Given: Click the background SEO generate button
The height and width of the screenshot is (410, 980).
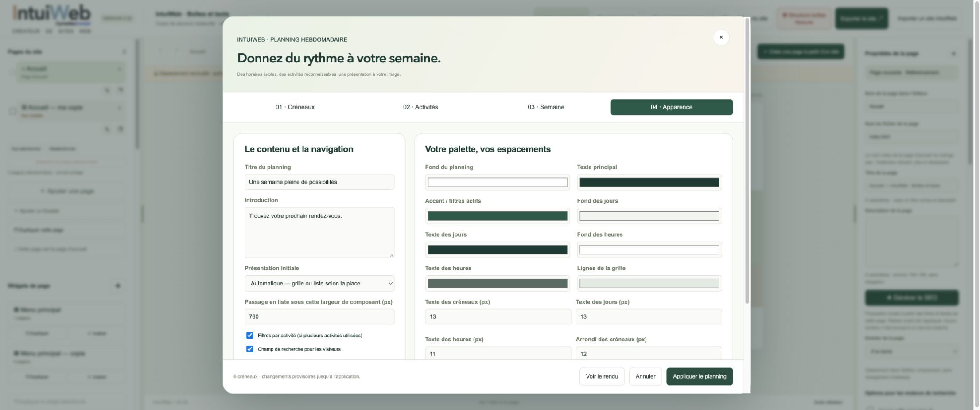Looking at the screenshot, I should coord(911,298).
